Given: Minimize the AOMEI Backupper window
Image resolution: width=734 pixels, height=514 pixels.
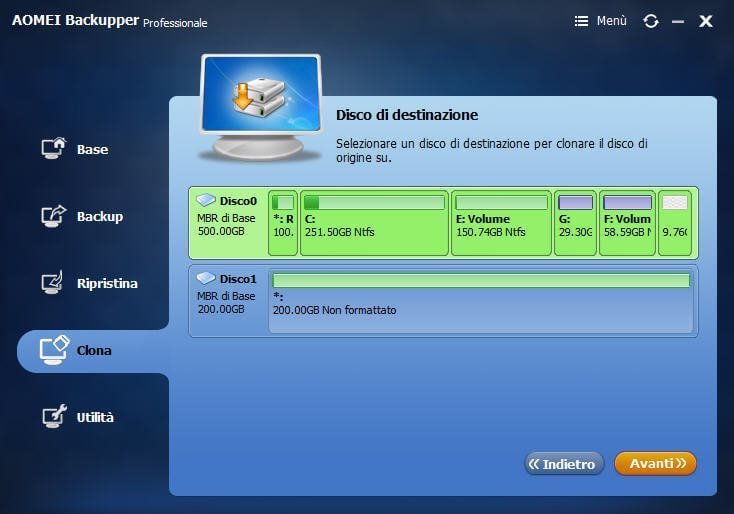Looking at the screenshot, I should [678, 22].
